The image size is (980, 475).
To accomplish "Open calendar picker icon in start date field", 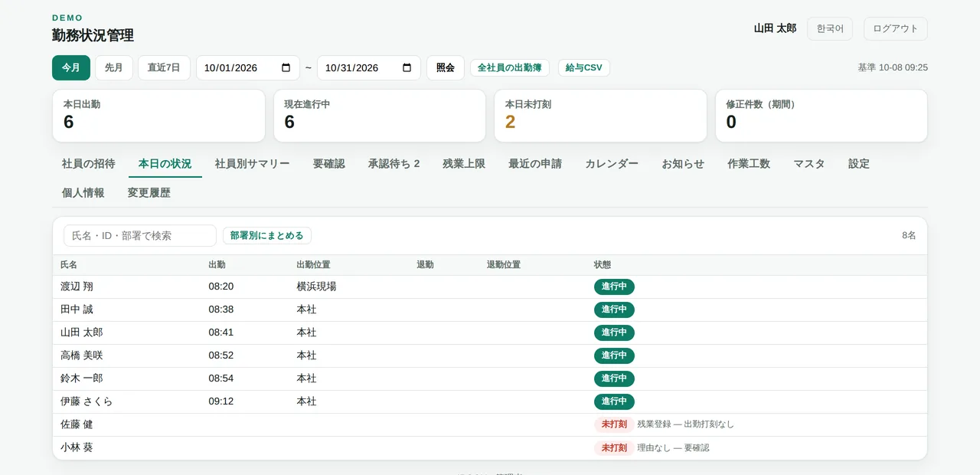I will point(286,67).
